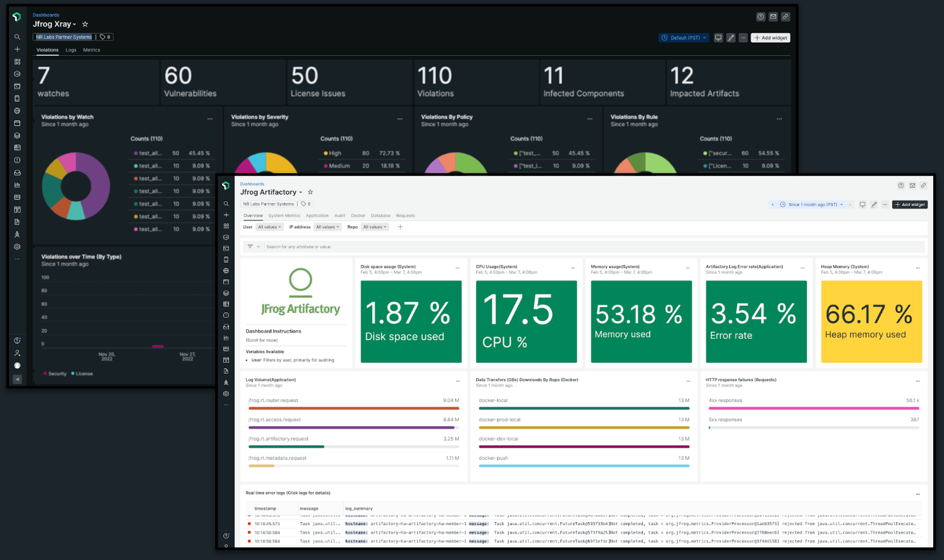Screen dimensions: 944x560
Task: Click tag count icon in Xray window
Action: pos(105,37)
